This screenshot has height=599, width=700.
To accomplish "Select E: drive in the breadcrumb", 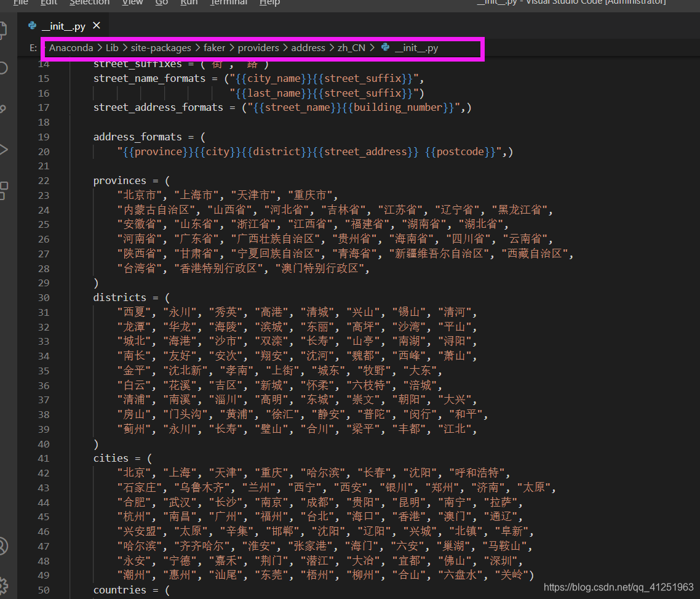I will [x=33, y=48].
